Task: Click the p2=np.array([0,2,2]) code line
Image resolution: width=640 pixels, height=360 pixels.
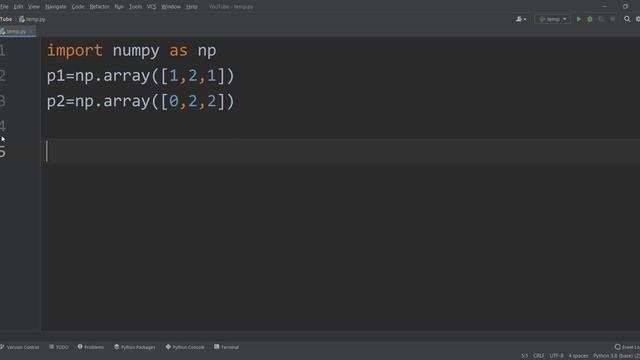Action: point(140,101)
